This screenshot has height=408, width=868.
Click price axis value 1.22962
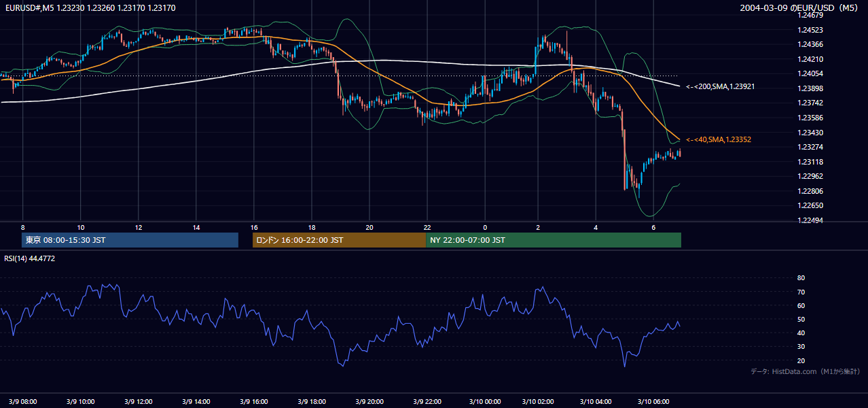(812, 176)
